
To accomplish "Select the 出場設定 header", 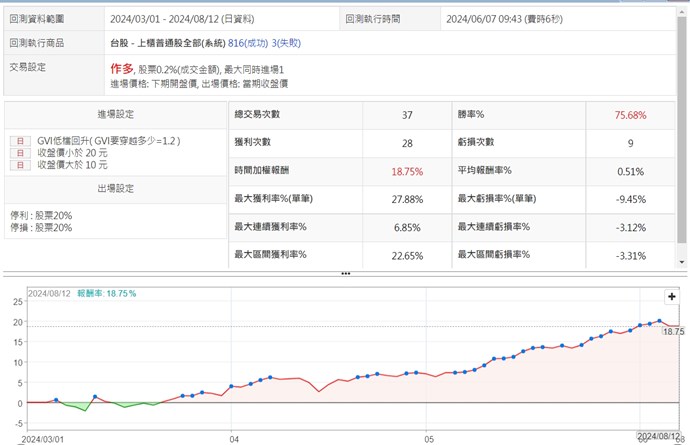I will tap(115, 189).
